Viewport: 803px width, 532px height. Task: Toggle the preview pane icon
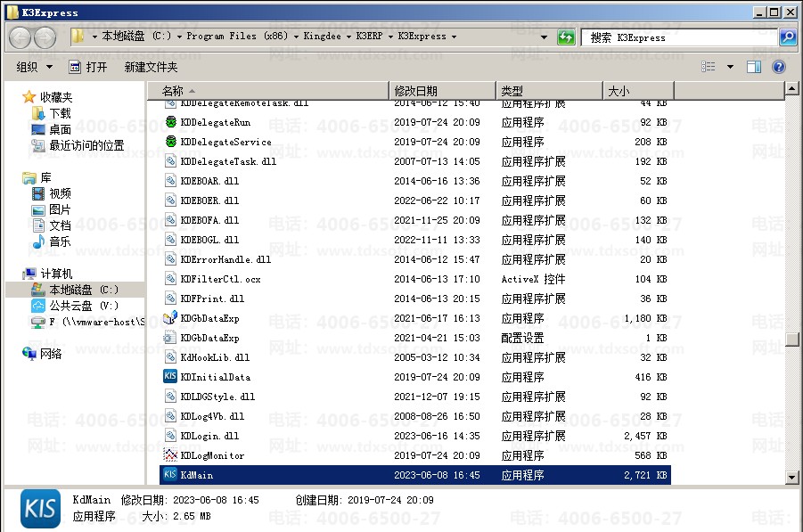(x=753, y=67)
